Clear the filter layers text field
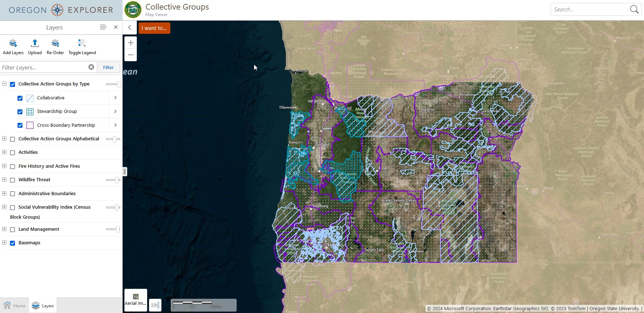 [x=91, y=67]
